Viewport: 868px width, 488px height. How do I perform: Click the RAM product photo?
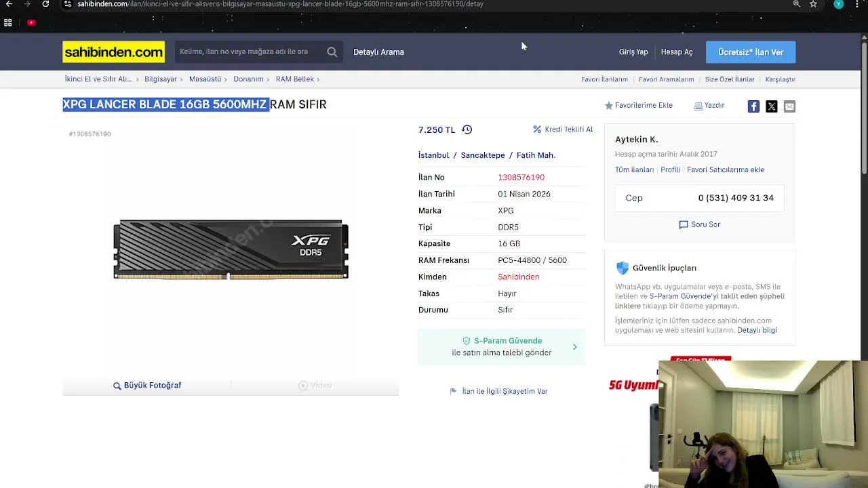(231, 249)
